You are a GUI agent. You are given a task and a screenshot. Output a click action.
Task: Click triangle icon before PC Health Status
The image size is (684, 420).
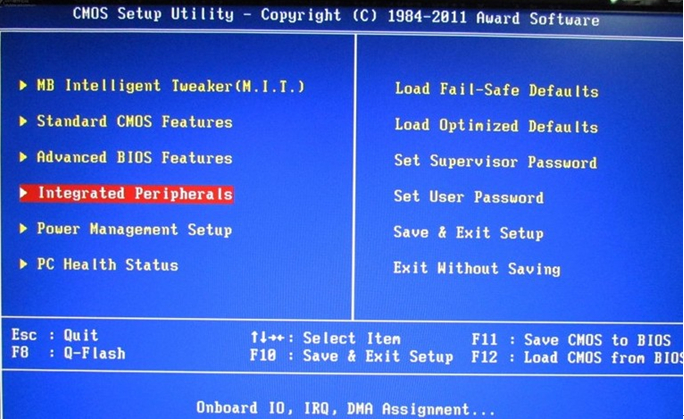(x=23, y=264)
